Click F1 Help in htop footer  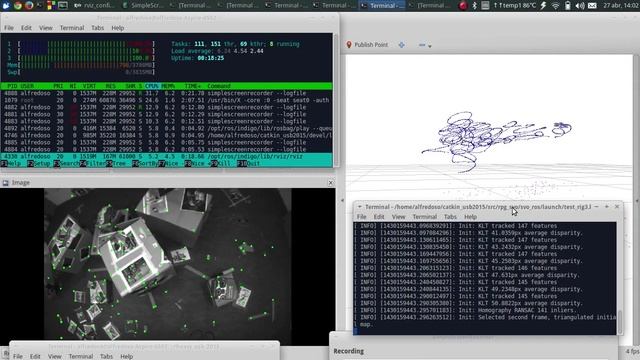click(11, 163)
